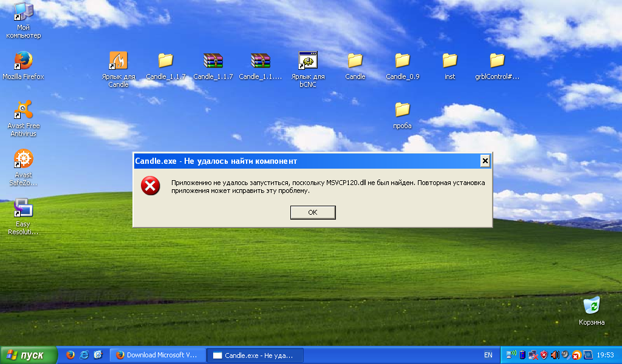Select the Candle_1.1.7 folder icon
The width and height of the screenshot is (622, 364).
(165, 66)
